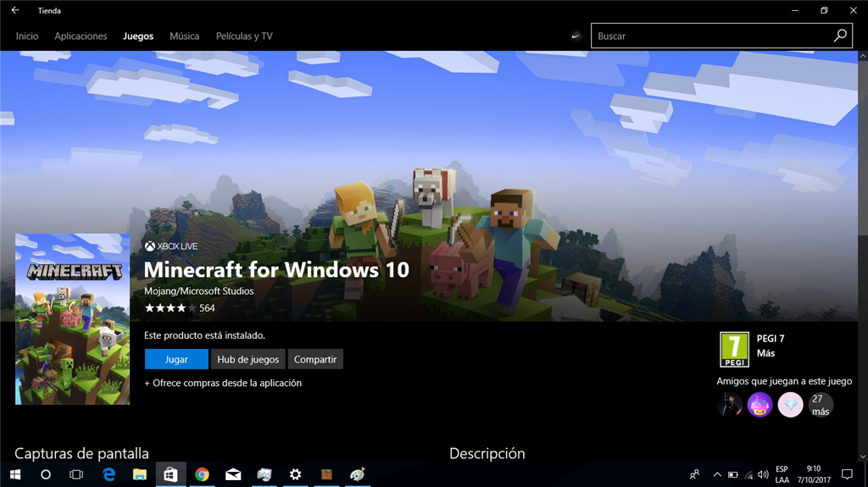Open Task View in the taskbar
The height and width of the screenshot is (487, 868).
click(76, 475)
